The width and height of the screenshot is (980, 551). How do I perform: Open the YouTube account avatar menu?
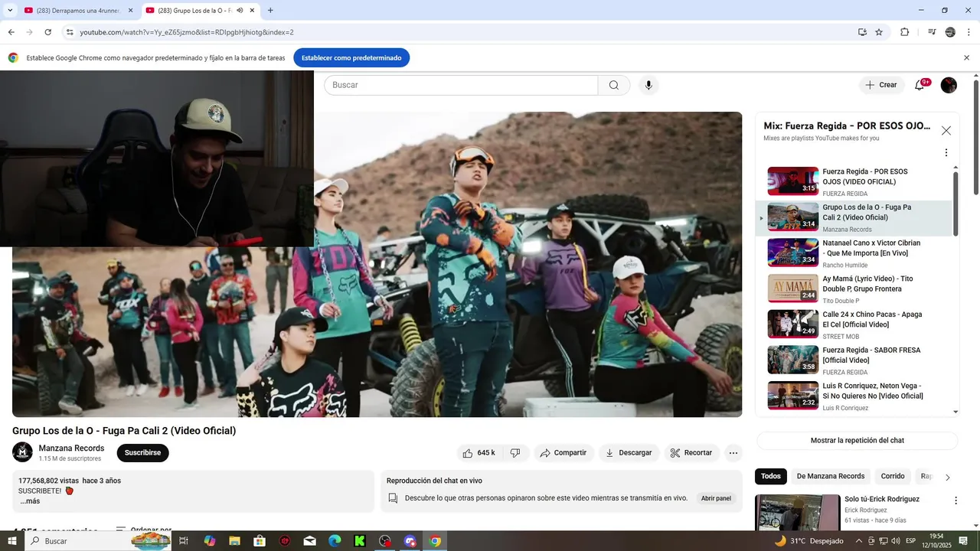[949, 85]
